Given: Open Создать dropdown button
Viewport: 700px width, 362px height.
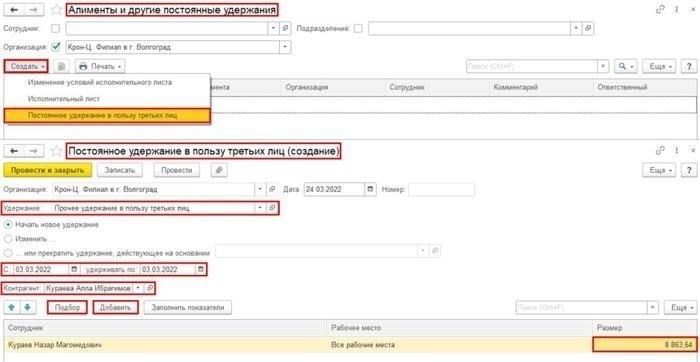Looking at the screenshot, I should pyautogui.click(x=27, y=67).
